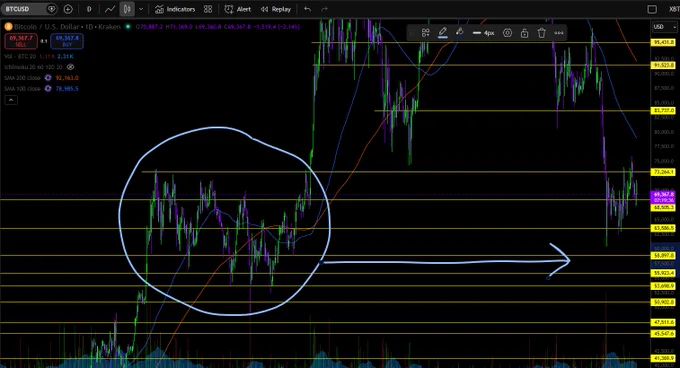Redo the chart action
The height and width of the screenshot is (368, 680).
click(324, 9)
